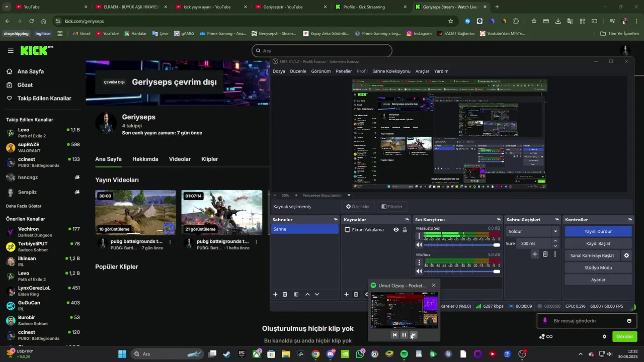Delete the selected scene with trash icon
Viewport: 644px width, 362px height.
tap(285, 294)
